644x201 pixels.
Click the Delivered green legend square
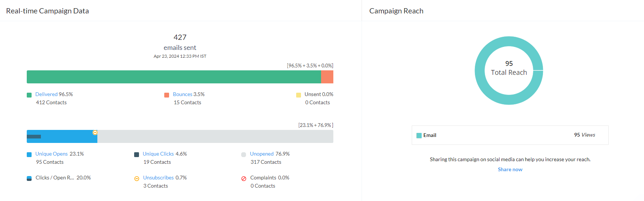[29, 95]
